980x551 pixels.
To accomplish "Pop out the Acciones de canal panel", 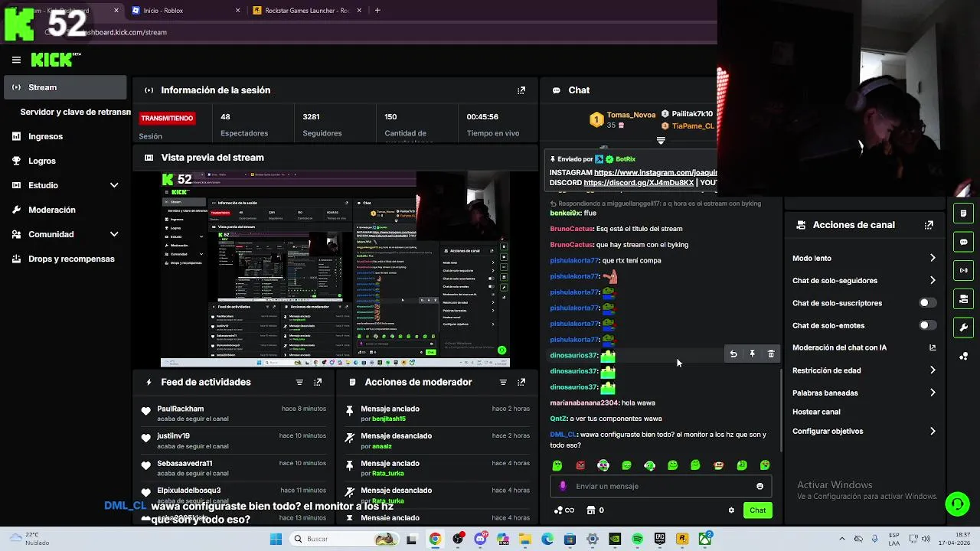I will click(x=929, y=225).
